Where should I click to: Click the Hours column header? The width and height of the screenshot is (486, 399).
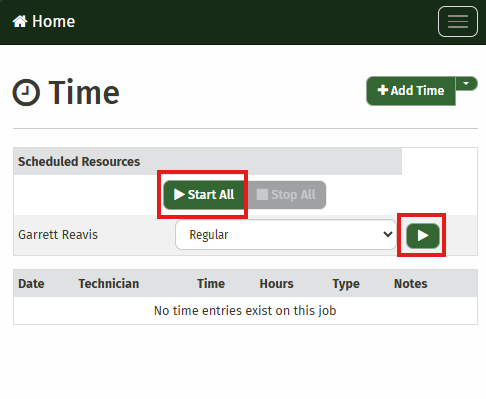pos(276,284)
